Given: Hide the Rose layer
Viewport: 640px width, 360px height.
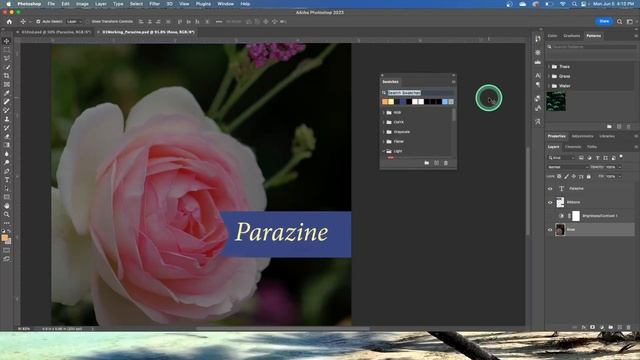Looking at the screenshot, I should click(550, 230).
